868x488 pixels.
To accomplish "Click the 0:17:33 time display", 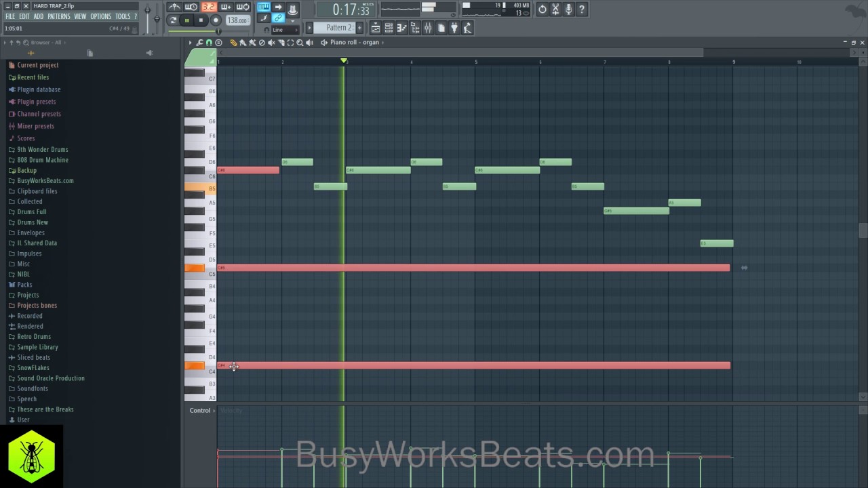I will coord(347,10).
